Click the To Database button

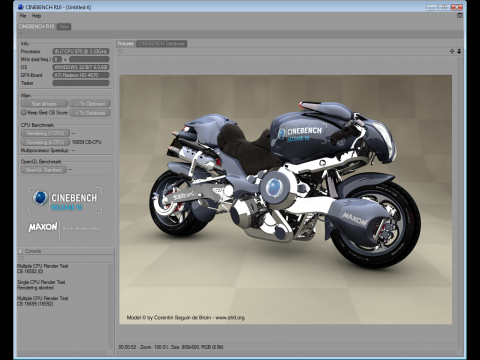[x=90, y=113]
